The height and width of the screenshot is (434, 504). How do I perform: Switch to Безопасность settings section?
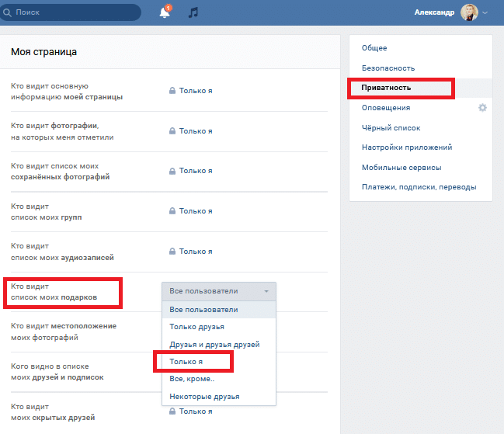pyautogui.click(x=388, y=68)
